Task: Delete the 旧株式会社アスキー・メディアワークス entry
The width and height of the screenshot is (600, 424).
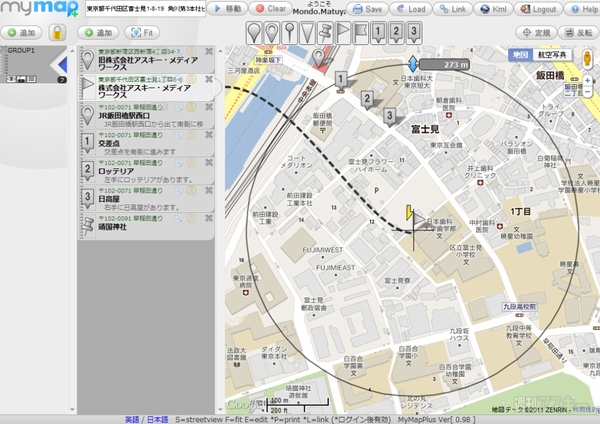Action: 209,51
